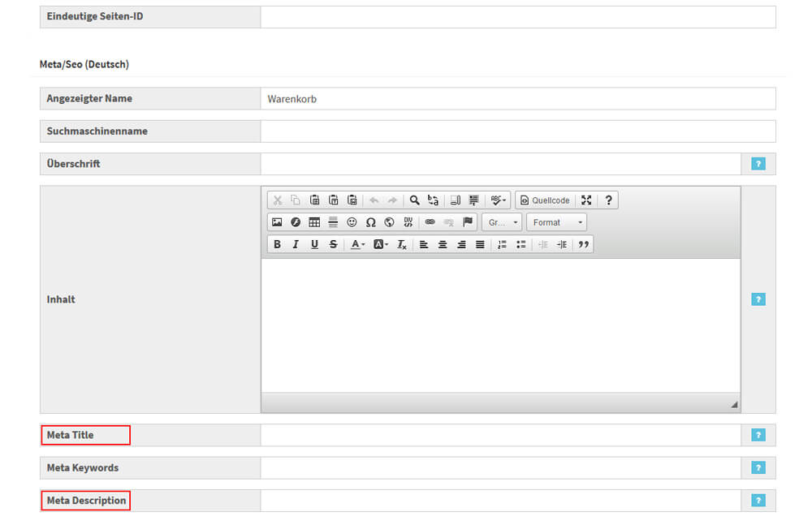812x529 pixels.
Task: Insert an image via the editor toolbar
Action: pos(277,222)
